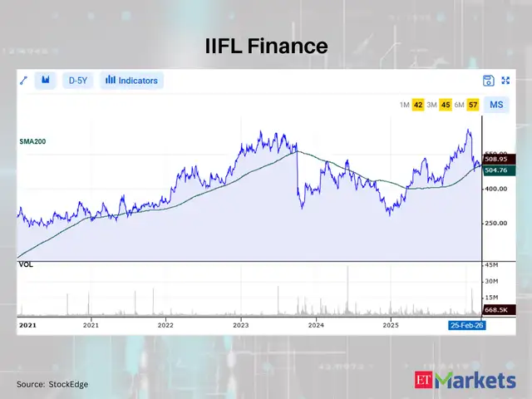Viewport: 532px width, 399px height.
Task: Open the D-5Y timeframe selector
Action: 77,81
